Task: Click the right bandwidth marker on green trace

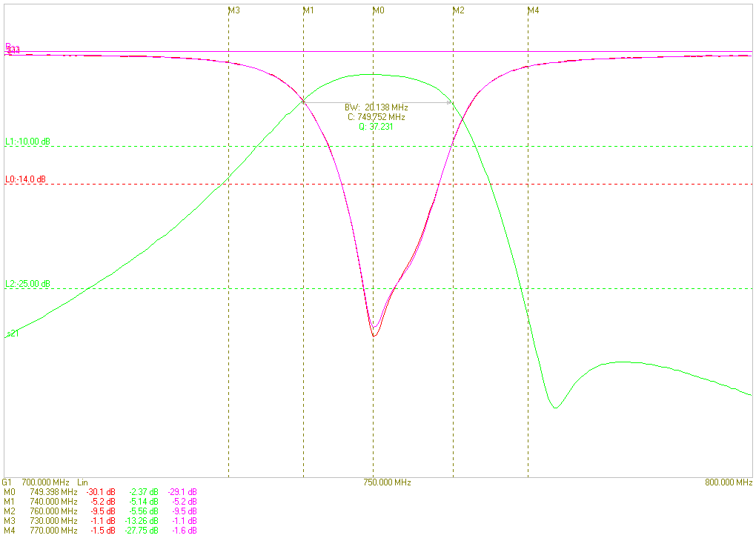Action: click(x=450, y=102)
